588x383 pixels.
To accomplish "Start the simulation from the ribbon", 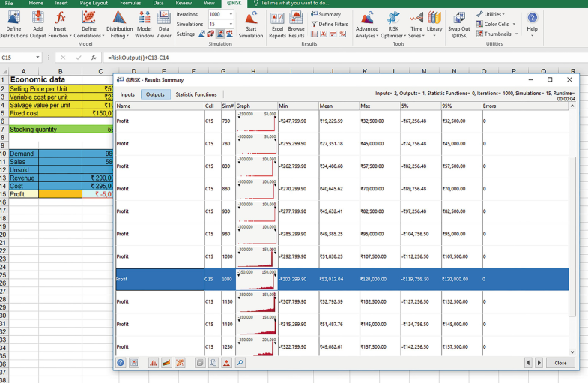I will click(x=251, y=21).
